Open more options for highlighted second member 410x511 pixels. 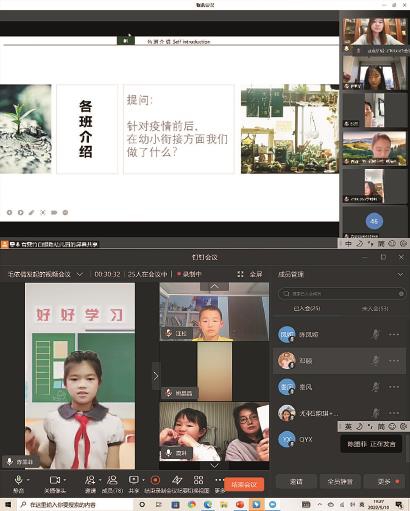click(x=394, y=360)
